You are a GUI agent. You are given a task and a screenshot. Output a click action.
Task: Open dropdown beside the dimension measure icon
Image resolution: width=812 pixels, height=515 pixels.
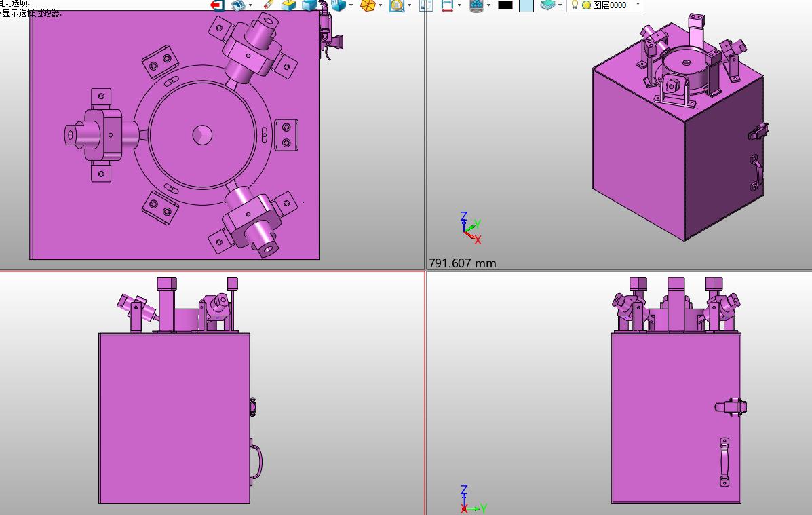459,5
